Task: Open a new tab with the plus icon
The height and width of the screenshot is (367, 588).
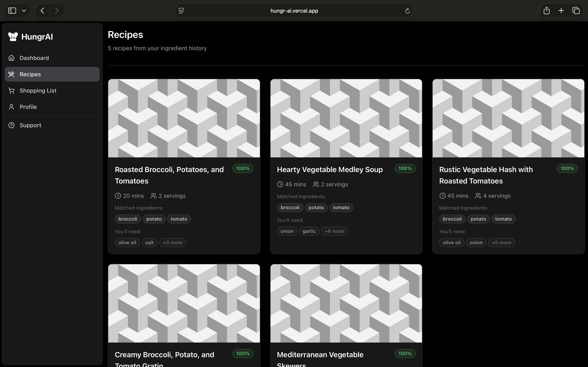Action: (x=561, y=11)
